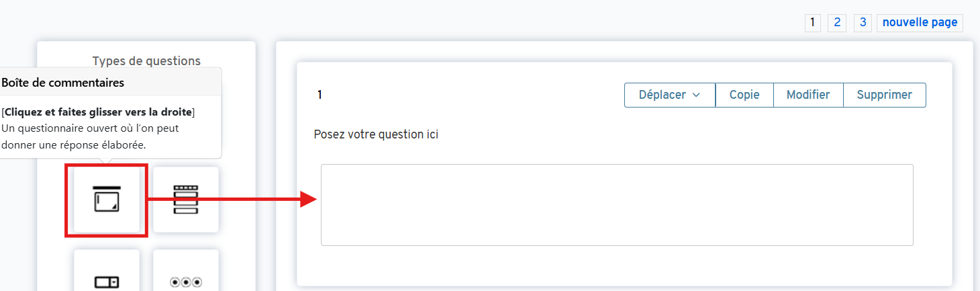
Task: Click the "Posez votre question ici" text
Action: tap(376, 134)
